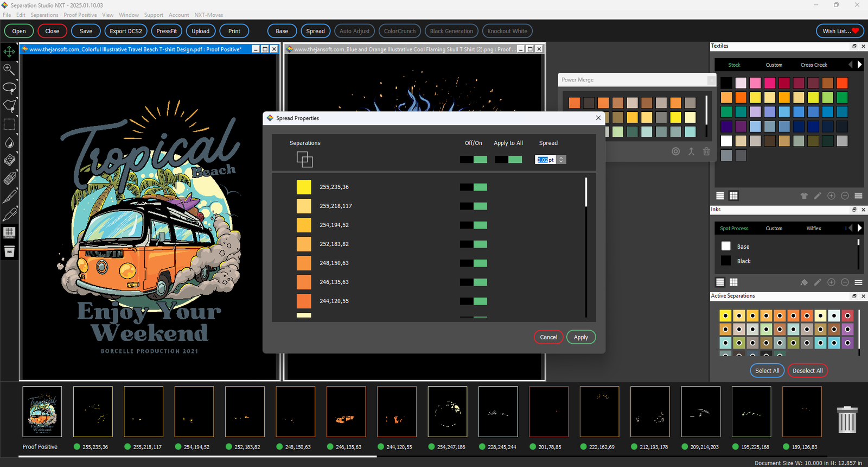The width and height of the screenshot is (868, 467).
Task: Open the 246,135,63 separation thumbnail
Action: tap(346, 412)
